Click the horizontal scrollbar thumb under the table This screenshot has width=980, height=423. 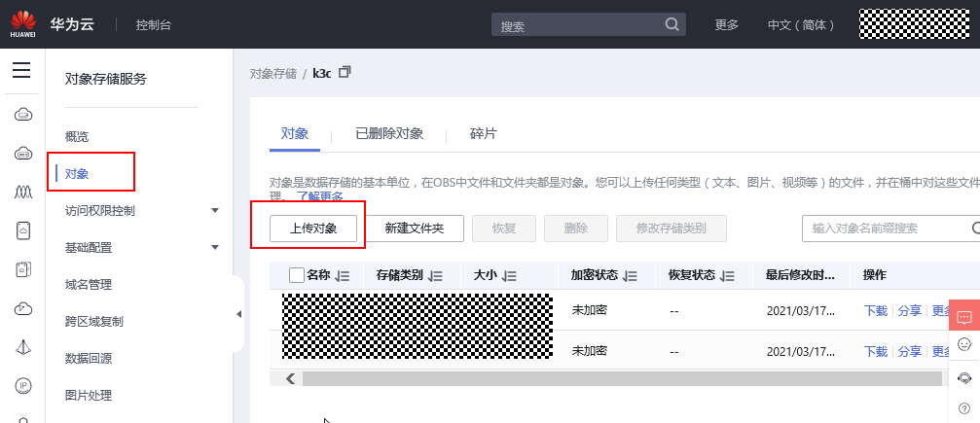(622, 378)
